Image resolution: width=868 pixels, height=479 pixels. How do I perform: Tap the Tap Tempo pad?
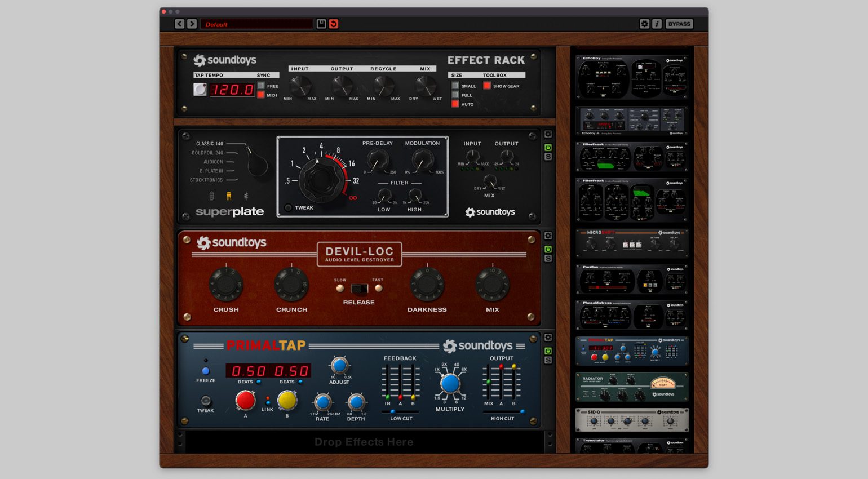click(x=200, y=90)
